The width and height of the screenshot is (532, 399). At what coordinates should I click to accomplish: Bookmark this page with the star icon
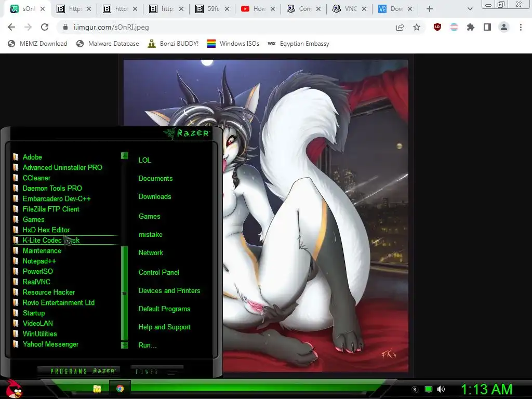tap(417, 27)
